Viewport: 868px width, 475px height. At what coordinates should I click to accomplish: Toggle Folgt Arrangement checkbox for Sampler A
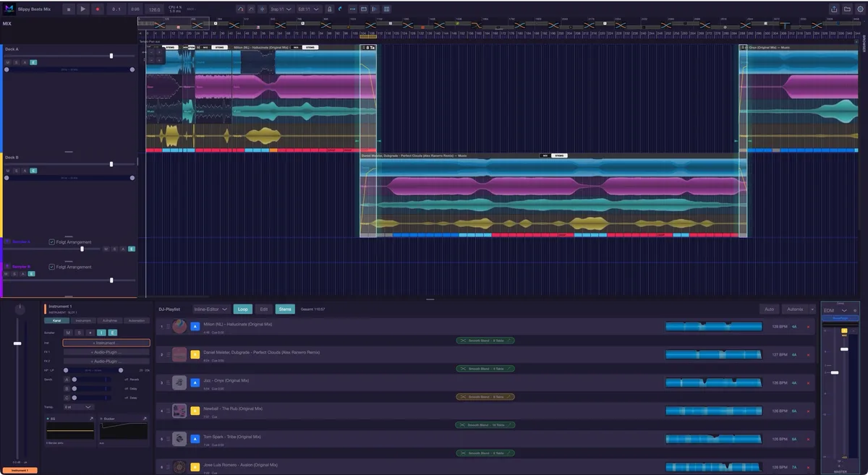coord(51,242)
